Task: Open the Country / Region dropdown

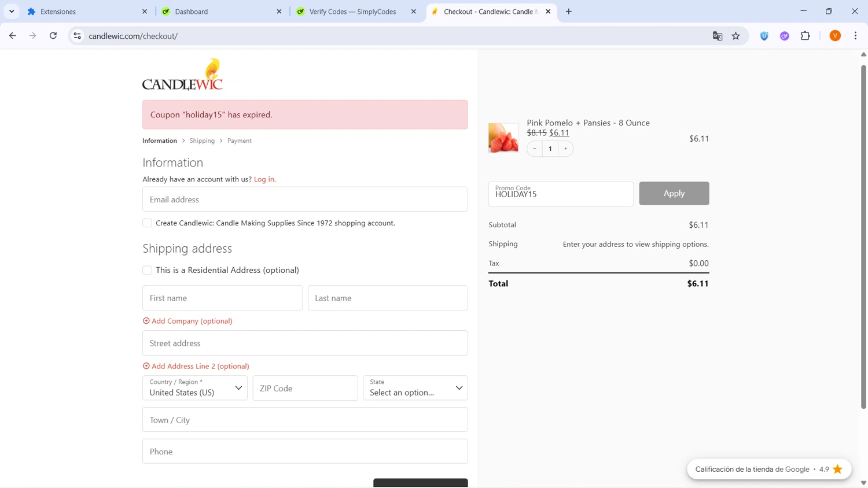Action: [x=195, y=388]
